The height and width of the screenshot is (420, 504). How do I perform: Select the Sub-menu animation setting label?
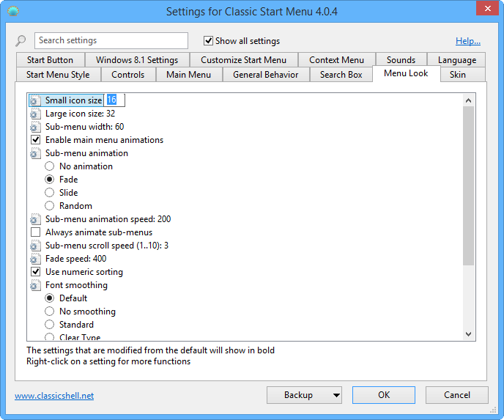86,153
